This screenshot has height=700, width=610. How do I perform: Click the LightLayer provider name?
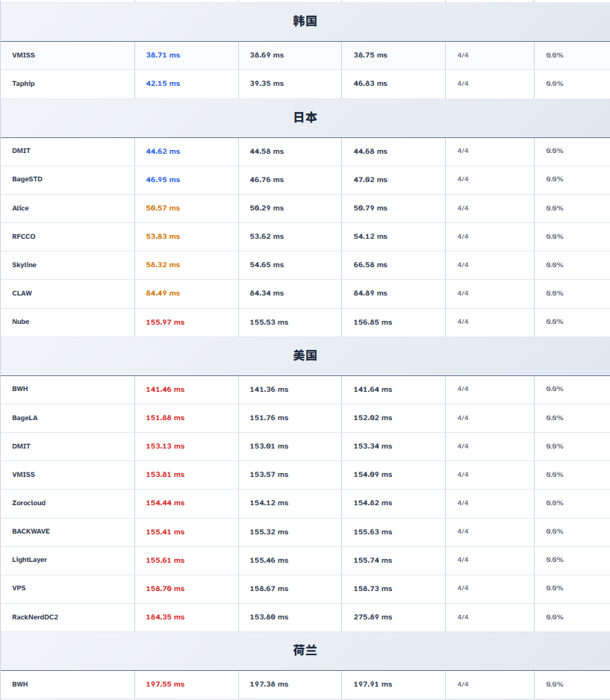[x=30, y=560]
